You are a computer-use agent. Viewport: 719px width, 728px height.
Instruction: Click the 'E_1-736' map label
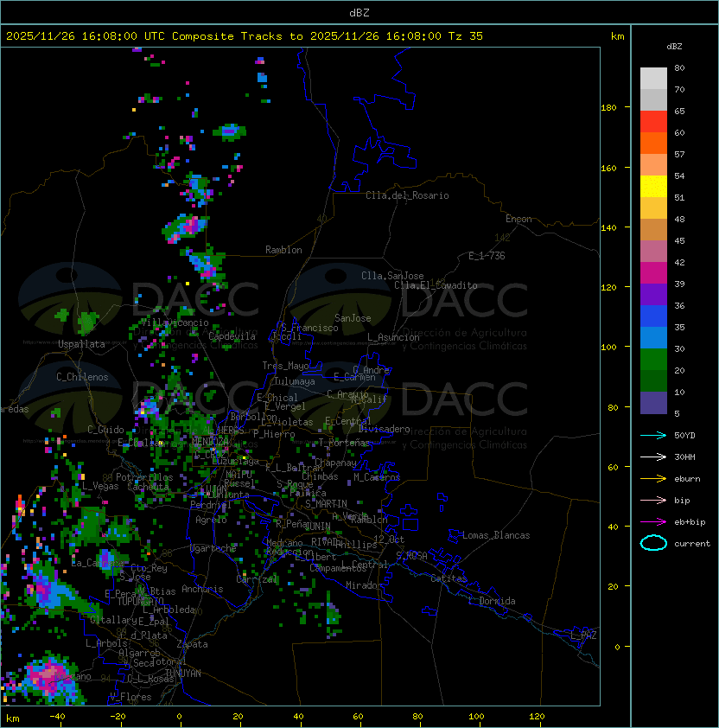(487, 256)
